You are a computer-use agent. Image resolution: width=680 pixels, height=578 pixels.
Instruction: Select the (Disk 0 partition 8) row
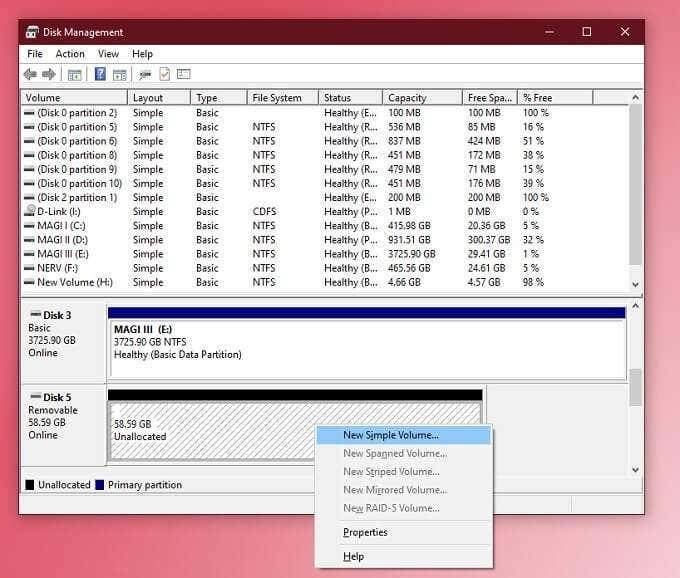pyautogui.click(x=325, y=155)
